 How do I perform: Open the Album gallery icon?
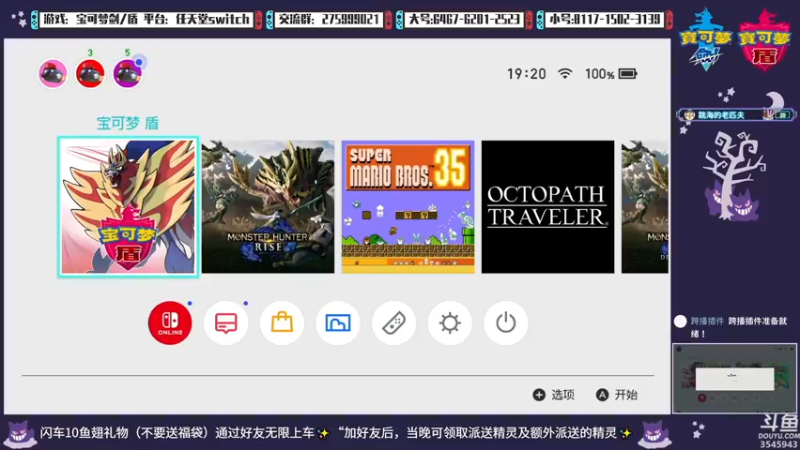(338, 323)
